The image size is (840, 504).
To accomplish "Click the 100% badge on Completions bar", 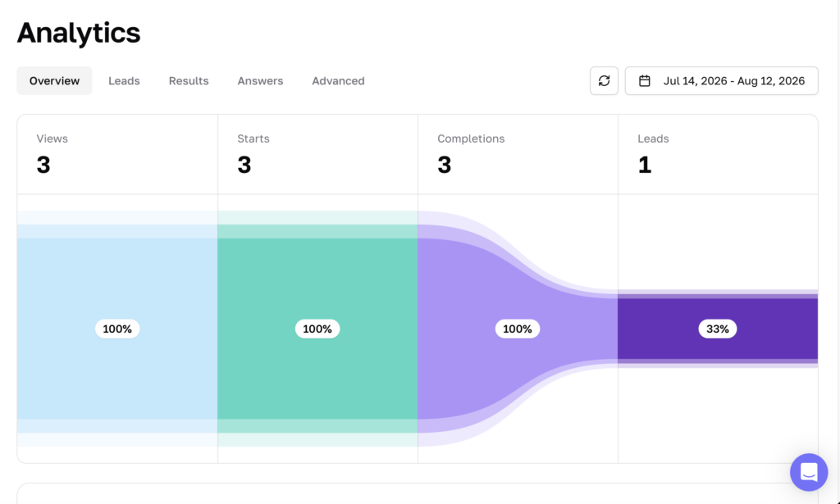I will tap(518, 329).
